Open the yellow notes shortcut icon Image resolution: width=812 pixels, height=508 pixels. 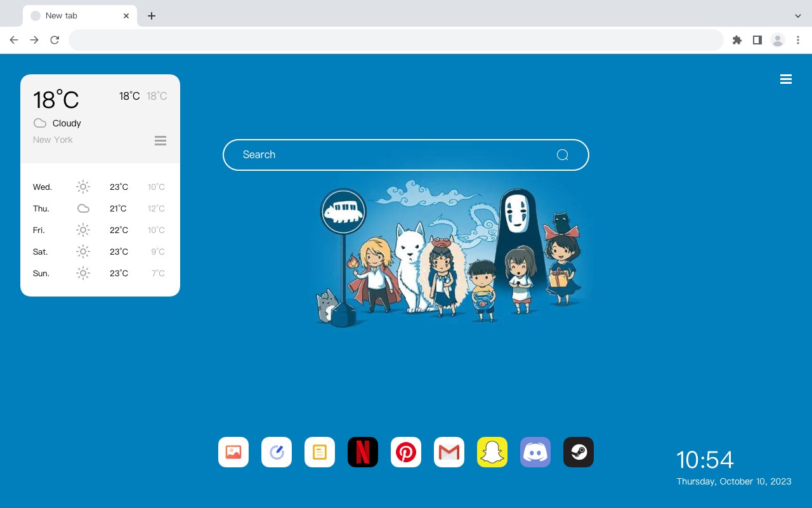(x=320, y=452)
